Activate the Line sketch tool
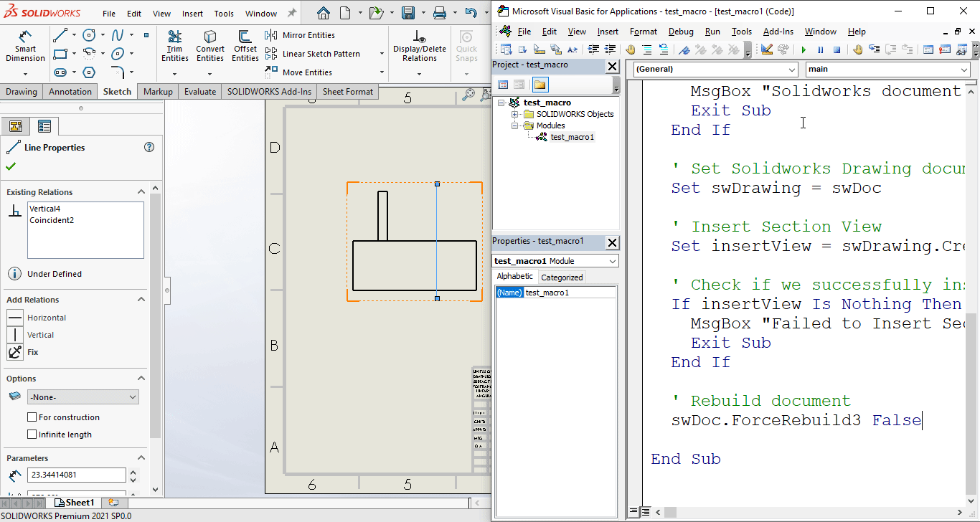 pos(60,33)
